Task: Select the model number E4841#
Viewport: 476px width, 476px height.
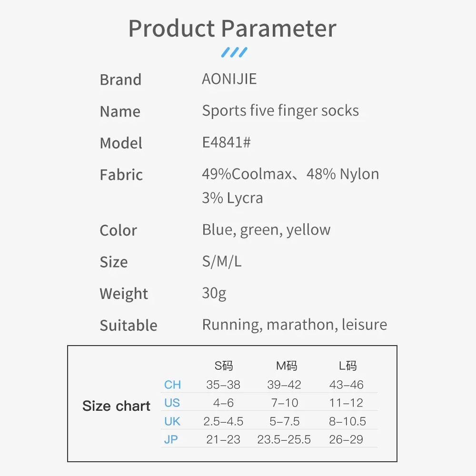Action: point(227,142)
